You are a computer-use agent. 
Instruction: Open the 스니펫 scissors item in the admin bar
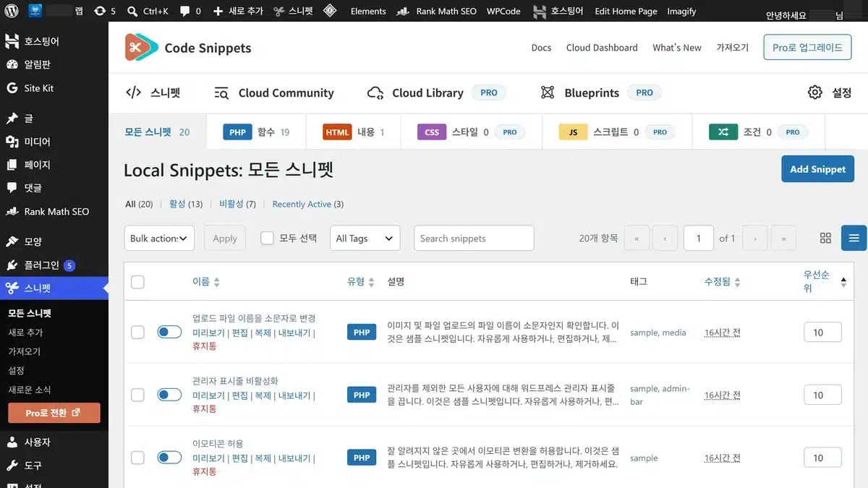coord(293,11)
